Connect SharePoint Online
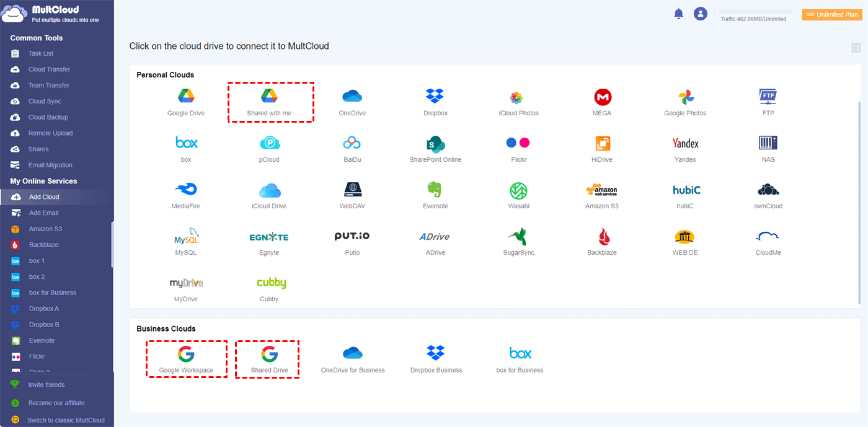 [x=435, y=149]
